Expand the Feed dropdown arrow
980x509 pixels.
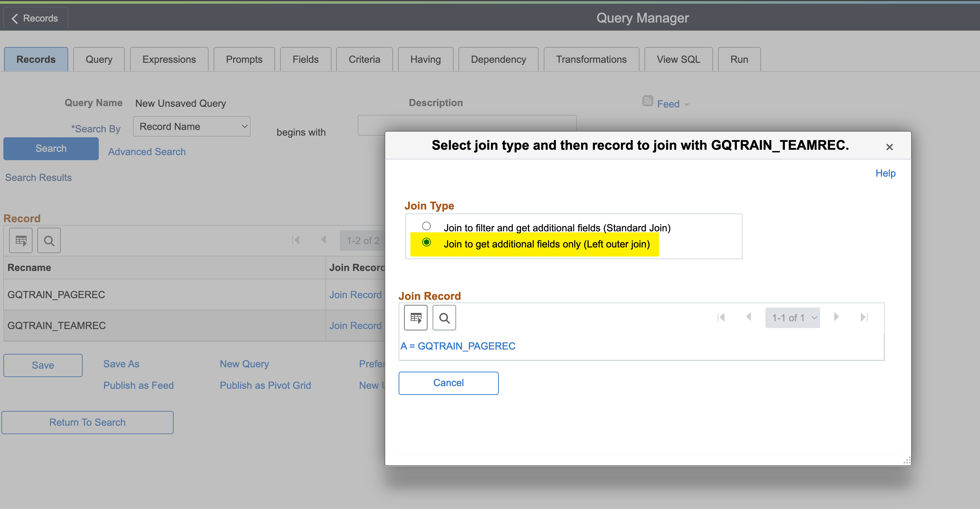click(x=687, y=105)
